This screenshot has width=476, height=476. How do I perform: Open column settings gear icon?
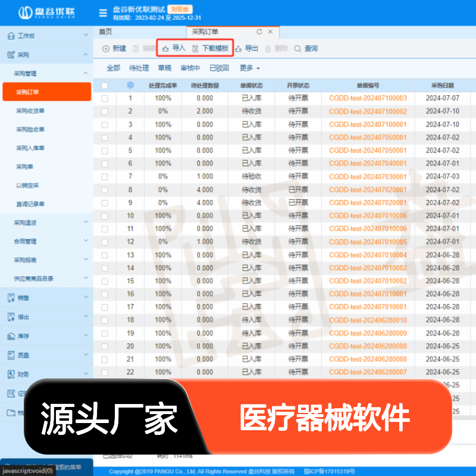130,85
